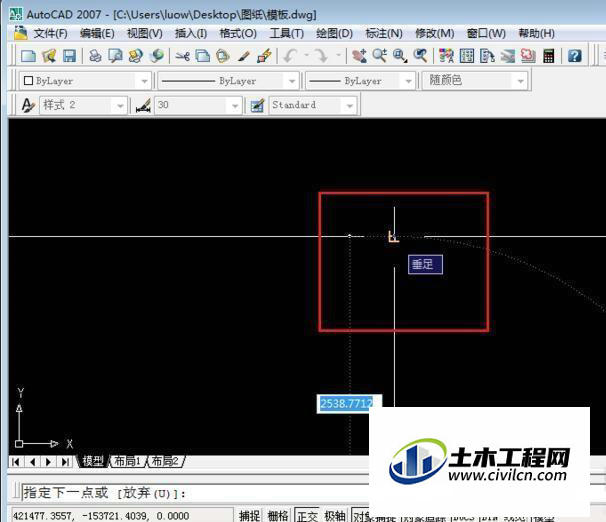Expand the 30 dimension style dropdown
Screen dimensions: 606x522
[x=235, y=105]
